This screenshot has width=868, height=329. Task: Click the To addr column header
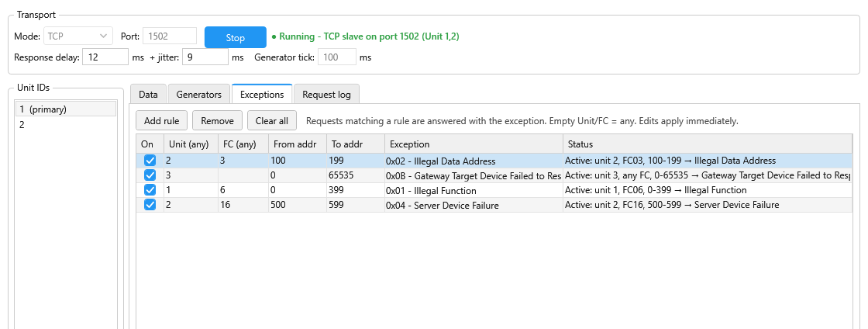coord(356,144)
